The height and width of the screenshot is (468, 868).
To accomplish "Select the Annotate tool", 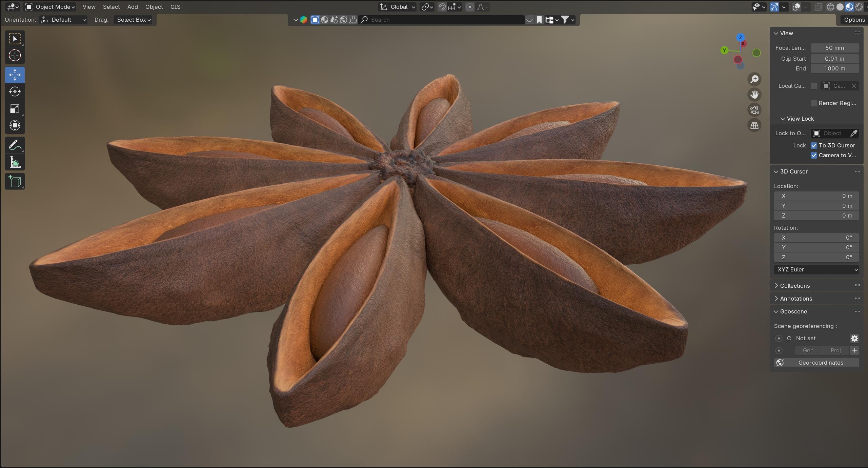I will tap(15, 145).
